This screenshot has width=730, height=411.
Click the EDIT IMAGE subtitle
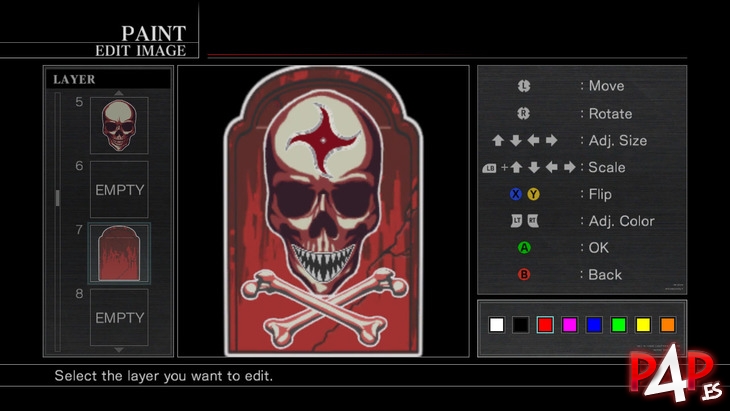141,50
